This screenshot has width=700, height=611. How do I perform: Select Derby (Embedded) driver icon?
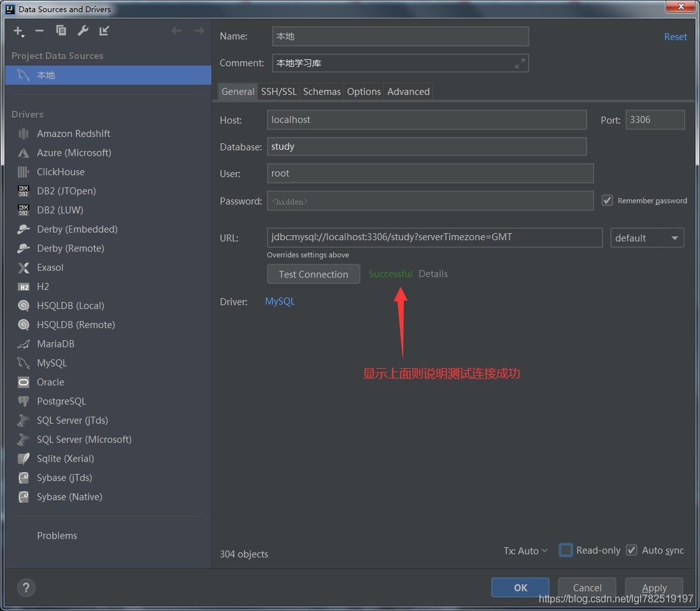click(23, 229)
